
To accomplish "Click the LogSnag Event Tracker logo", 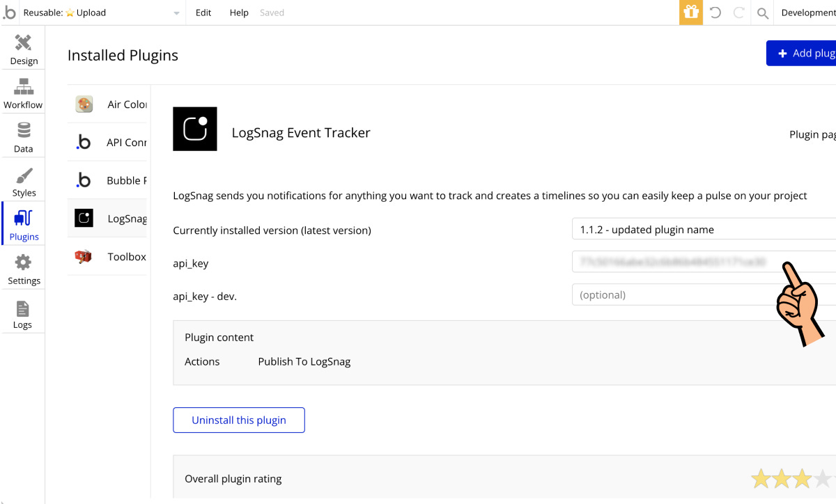I will 195,129.
